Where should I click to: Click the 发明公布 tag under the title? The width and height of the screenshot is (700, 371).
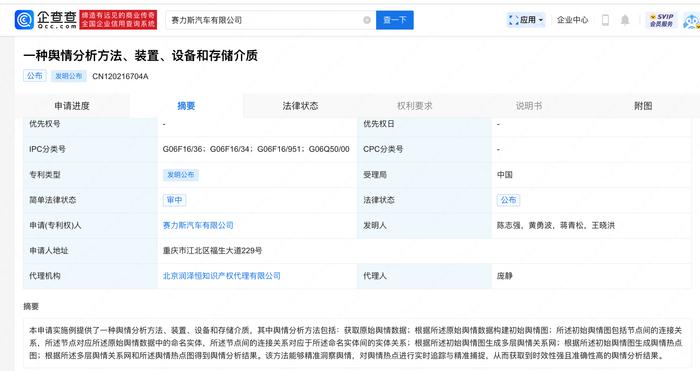pyautogui.click(x=68, y=76)
